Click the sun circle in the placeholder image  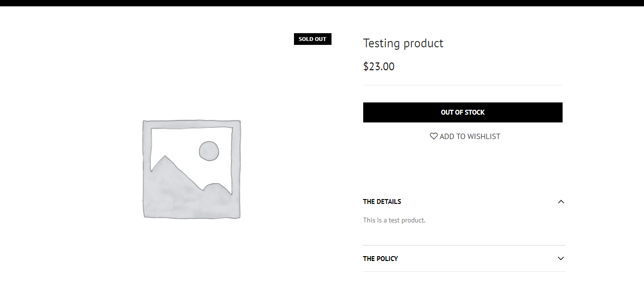(x=209, y=151)
